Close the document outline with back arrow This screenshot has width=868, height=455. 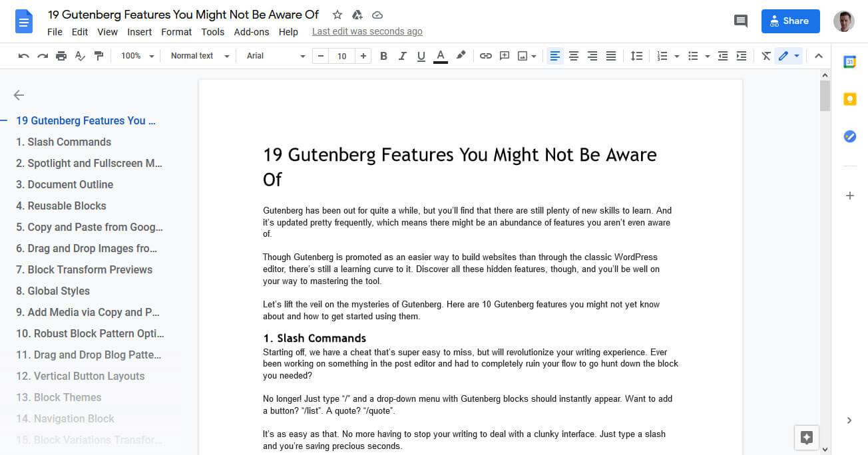[19, 95]
